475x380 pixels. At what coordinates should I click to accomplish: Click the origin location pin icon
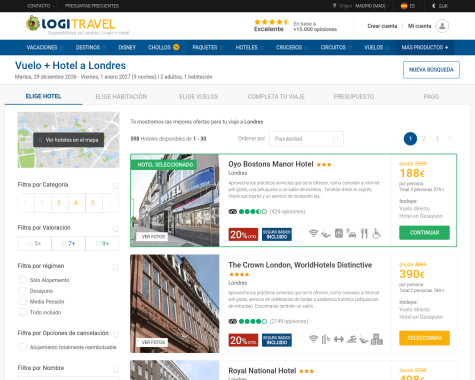click(334, 6)
